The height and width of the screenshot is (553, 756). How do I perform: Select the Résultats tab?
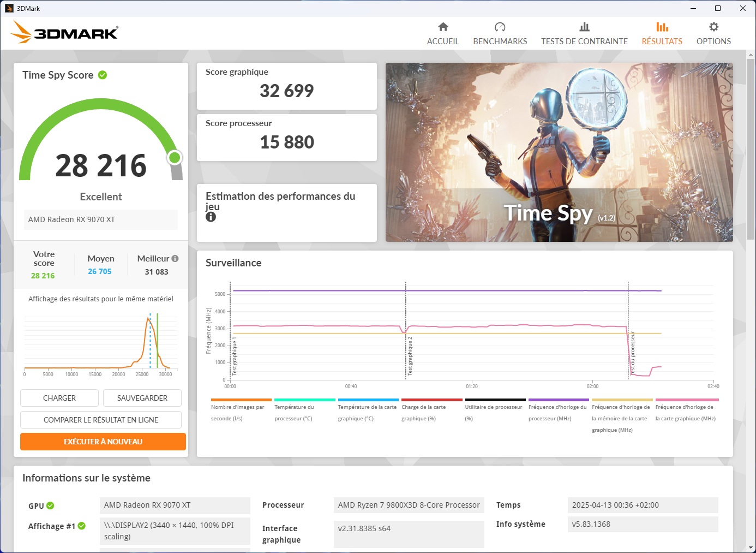tap(662, 33)
